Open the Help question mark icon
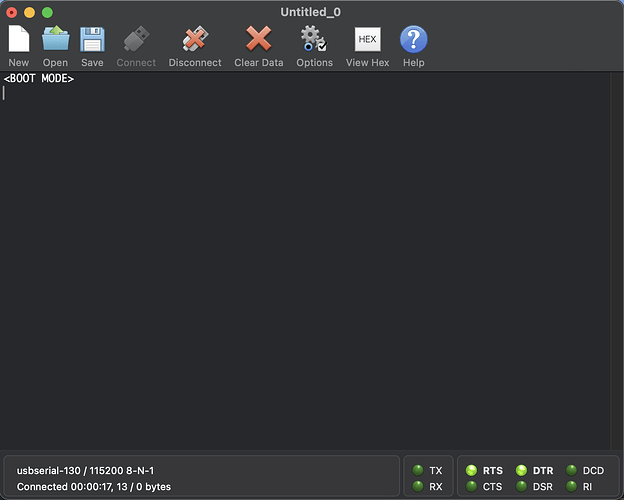624x500 pixels. [x=414, y=40]
